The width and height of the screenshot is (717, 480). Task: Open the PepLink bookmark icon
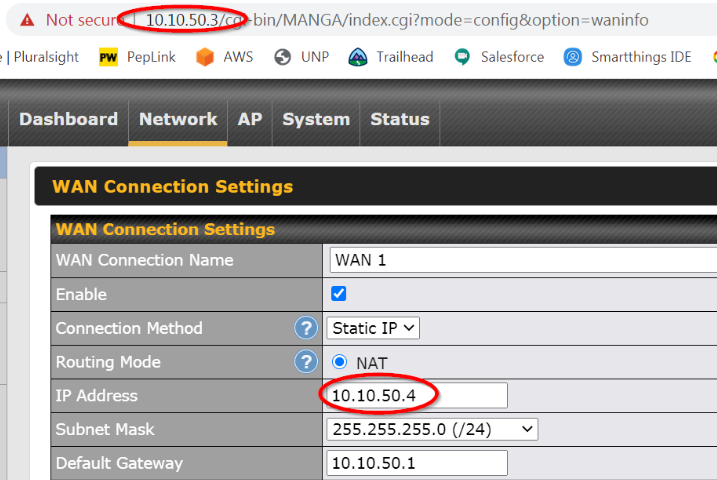pyautogui.click(x=109, y=57)
